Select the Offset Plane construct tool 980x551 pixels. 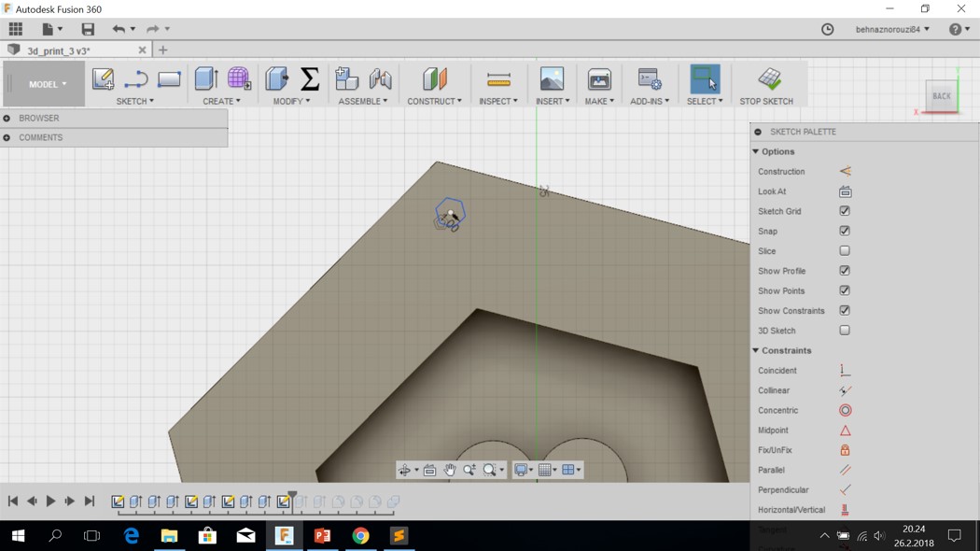(x=435, y=79)
